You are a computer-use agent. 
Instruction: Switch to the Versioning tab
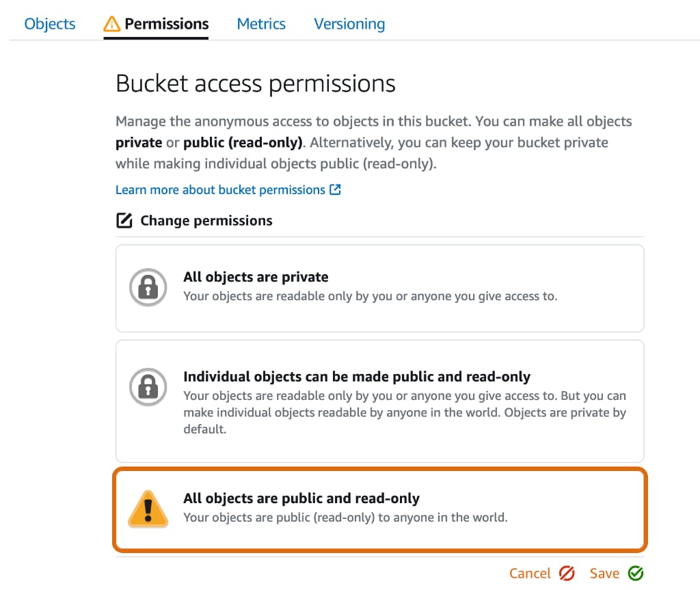pyautogui.click(x=349, y=23)
